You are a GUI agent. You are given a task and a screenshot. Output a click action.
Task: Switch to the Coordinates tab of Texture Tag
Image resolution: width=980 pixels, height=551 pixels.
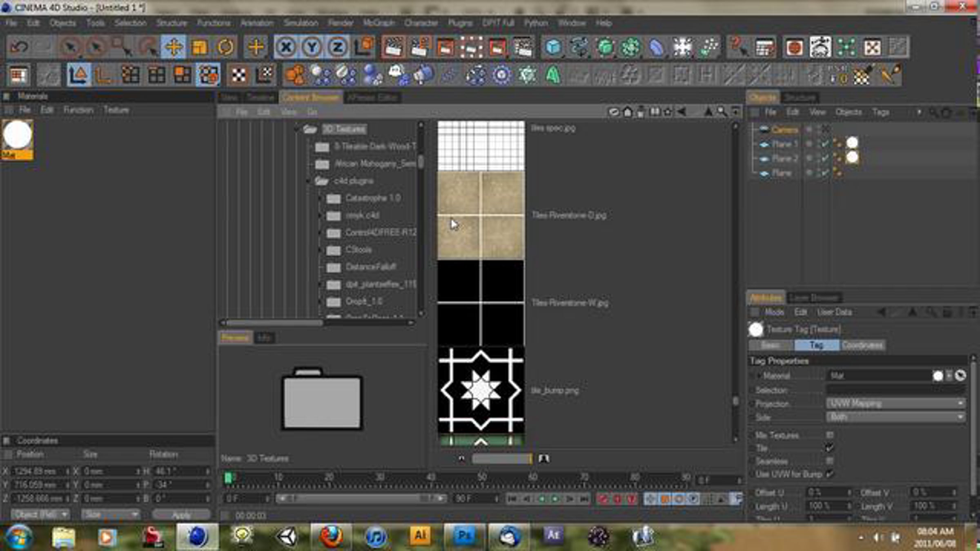(x=862, y=345)
